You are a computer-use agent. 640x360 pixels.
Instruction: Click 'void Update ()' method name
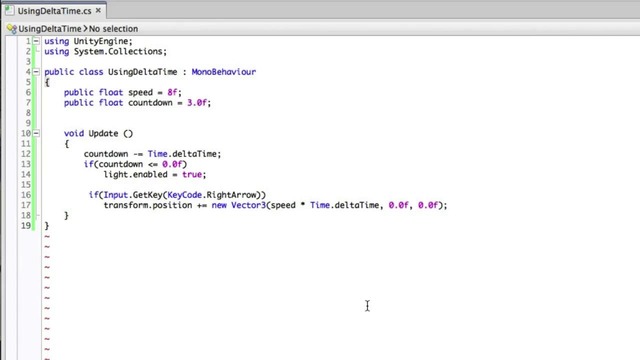pos(98,133)
